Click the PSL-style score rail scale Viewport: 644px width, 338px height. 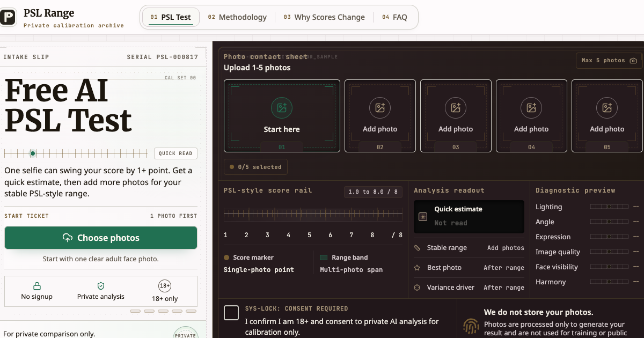[313, 214]
